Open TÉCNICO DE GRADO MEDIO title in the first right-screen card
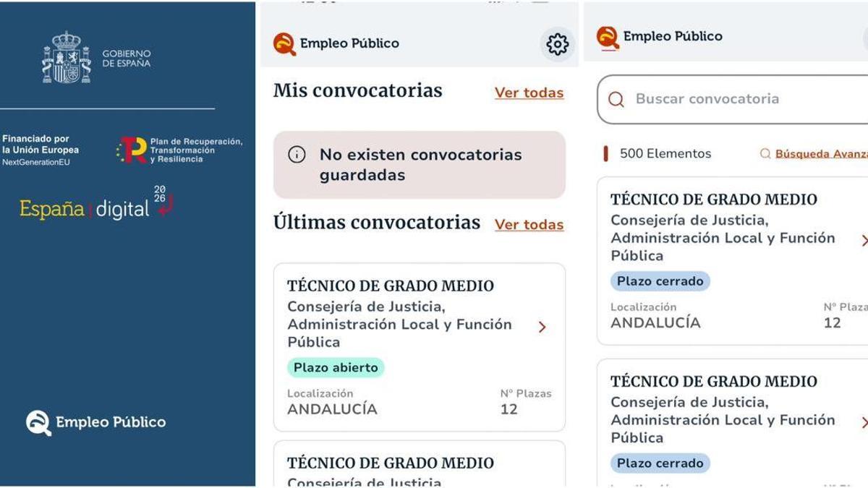The width and height of the screenshot is (868, 488). coord(714,200)
